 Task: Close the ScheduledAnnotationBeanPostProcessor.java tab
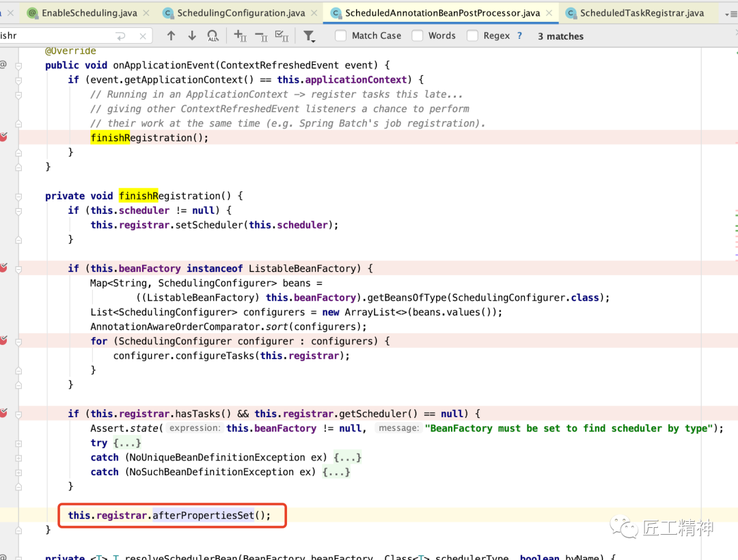tap(549, 13)
